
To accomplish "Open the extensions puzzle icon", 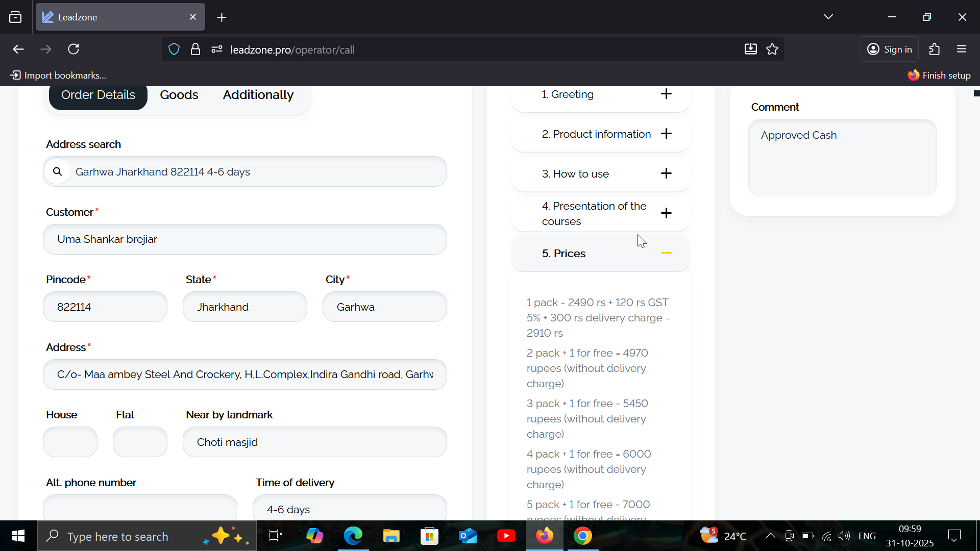I will pyautogui.click(x=935, y=49).
